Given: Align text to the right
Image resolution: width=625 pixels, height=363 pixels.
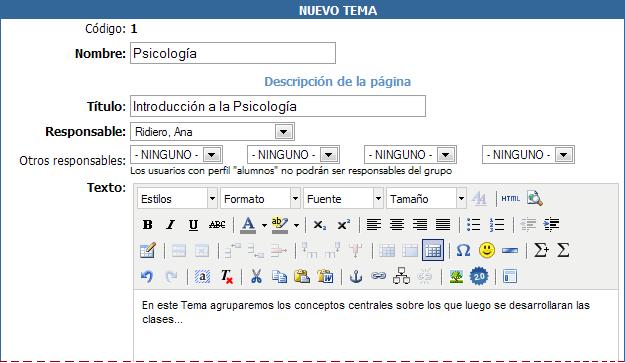Looking at the screenshot, I should click(x=420, y=225).
